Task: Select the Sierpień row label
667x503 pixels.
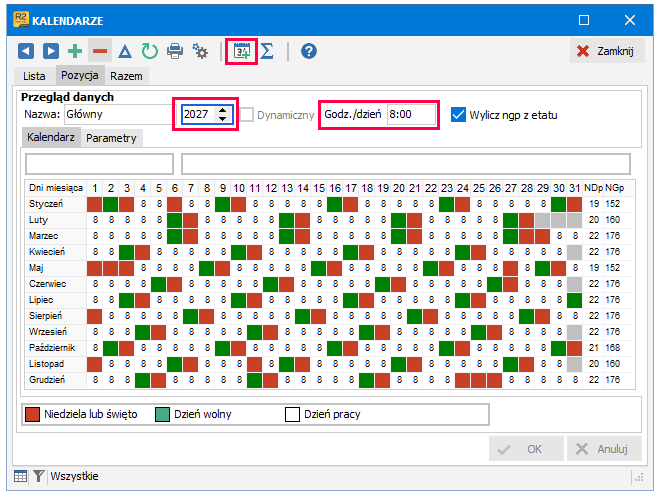Action: coord(56,316)
